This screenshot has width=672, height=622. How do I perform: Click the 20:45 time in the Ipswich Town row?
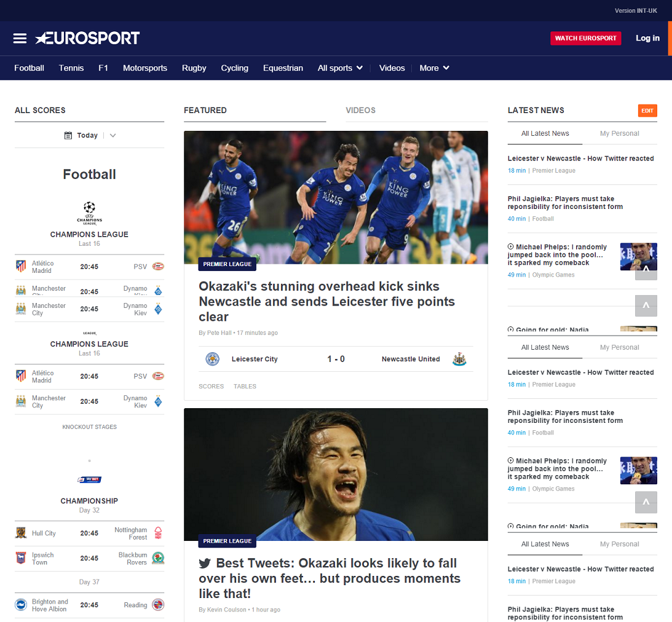tap(89, 557)
